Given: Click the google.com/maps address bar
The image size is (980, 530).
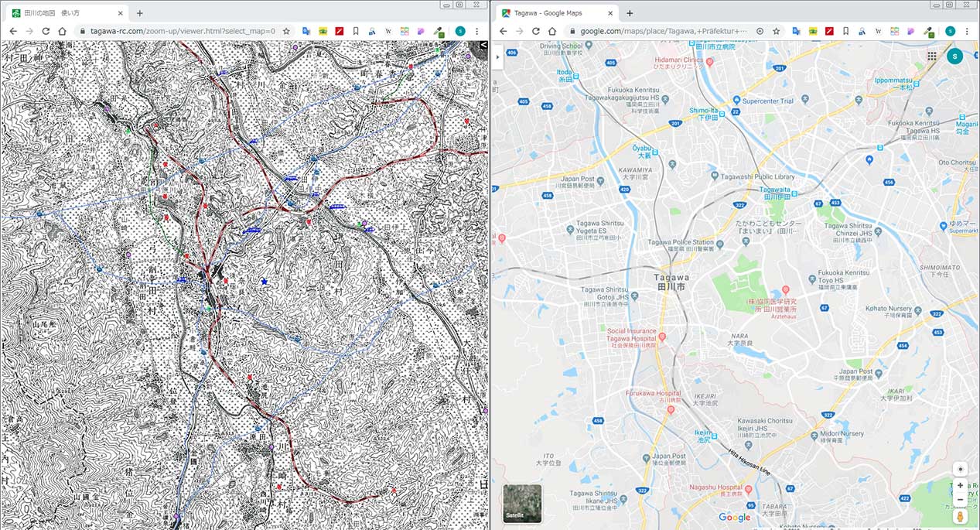Looking at the screenshot, I should pos(665,31).
